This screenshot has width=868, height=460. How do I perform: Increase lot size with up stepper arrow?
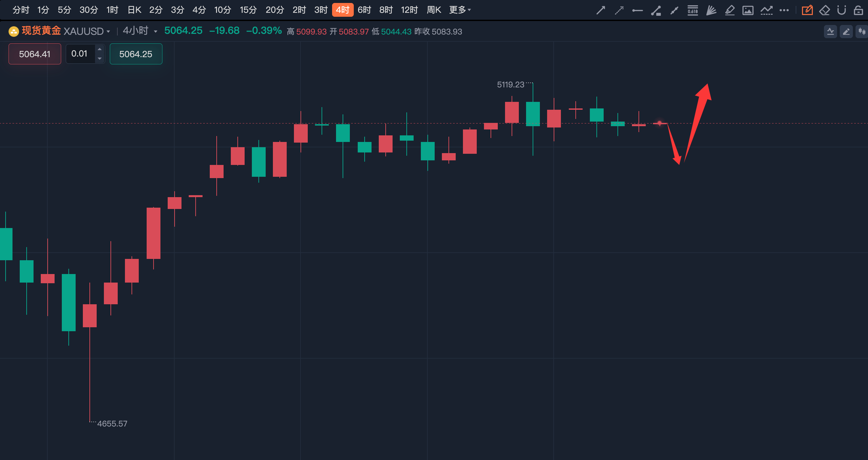tap(99, 49)
